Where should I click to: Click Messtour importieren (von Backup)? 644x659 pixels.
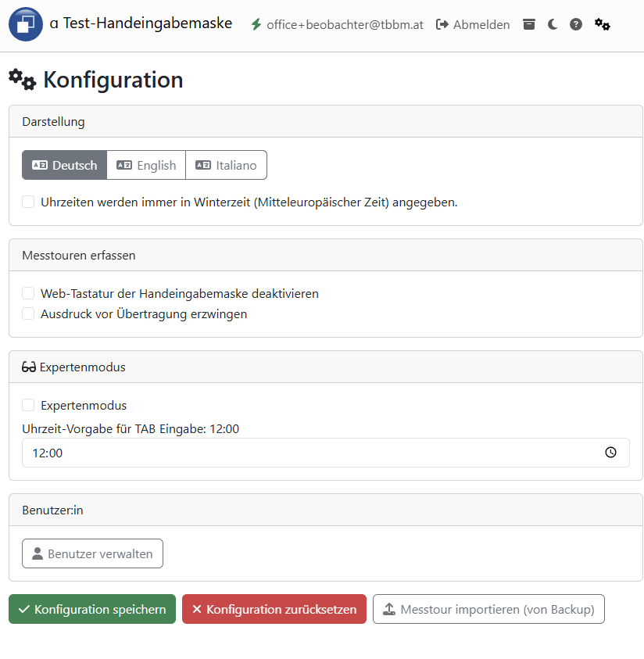point(488,609)
